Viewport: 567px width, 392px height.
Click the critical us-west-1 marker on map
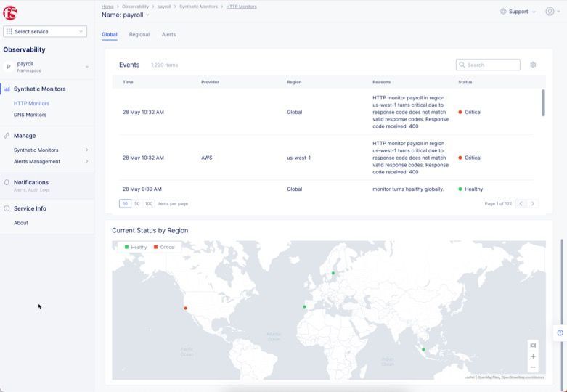coord(186,309)
